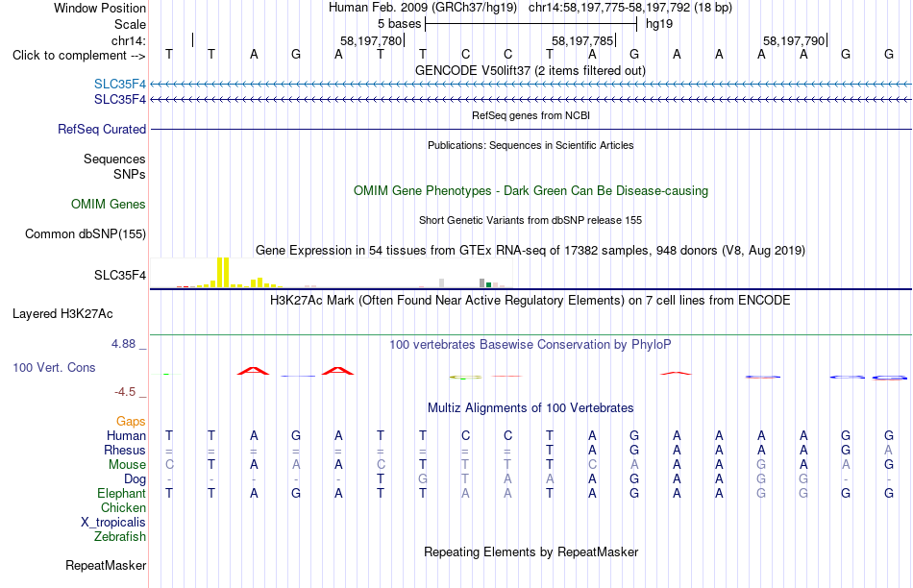913x588 pixels.
Task: Open Repeating Elements by RepeatMasker title
Action: (531, 551)
